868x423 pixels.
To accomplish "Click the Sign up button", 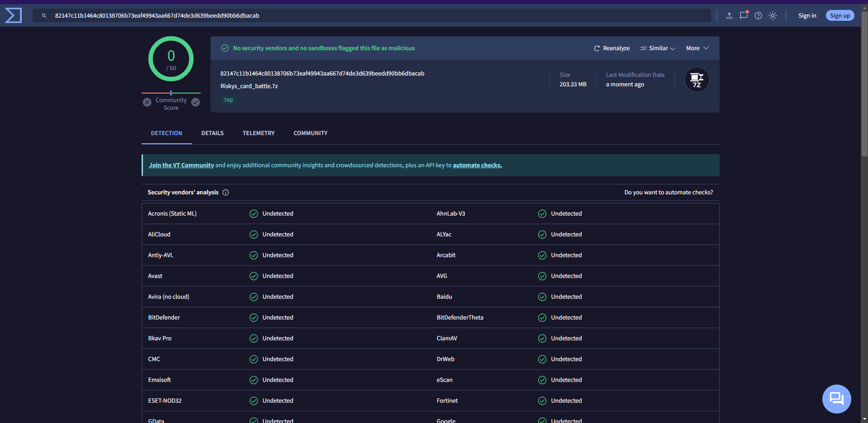I will (x=840, y=16).
